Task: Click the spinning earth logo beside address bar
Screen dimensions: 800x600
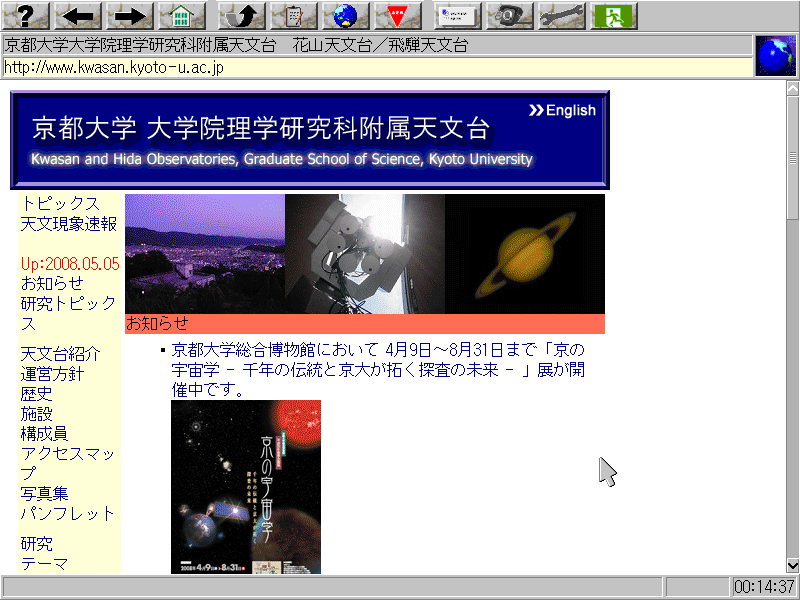Action: point(776,56)
